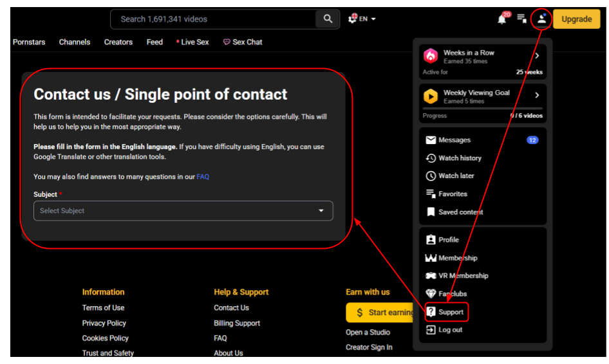Open the Privacy Policy footer link
Screen dimensions: 609x364
[104, 323]
